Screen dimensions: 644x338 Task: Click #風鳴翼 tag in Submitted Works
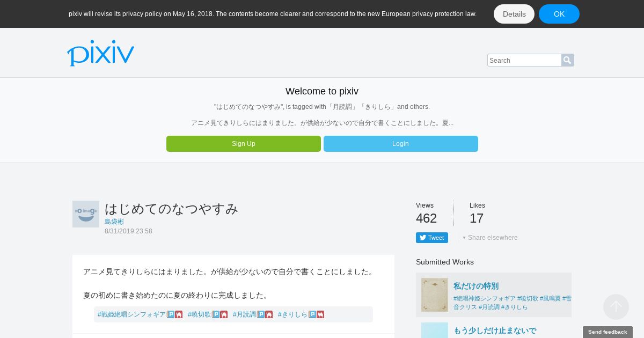click(x=550, y=298)
